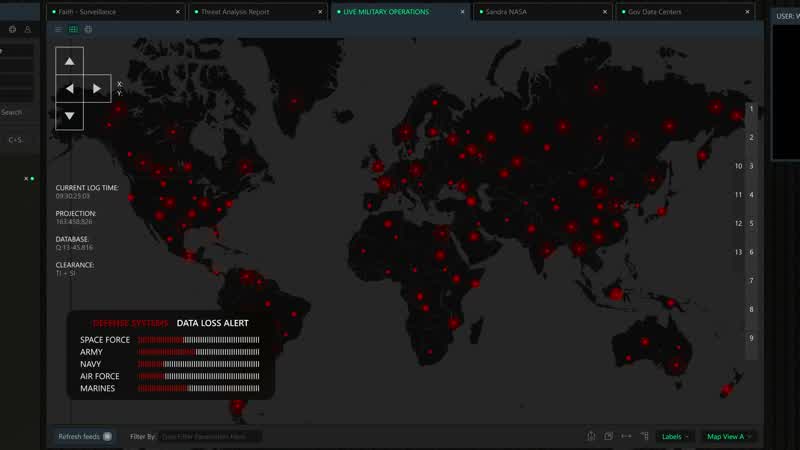Open the Sandra NASA tab
This screenshot has width=800, height=450.
click(506, 12)
